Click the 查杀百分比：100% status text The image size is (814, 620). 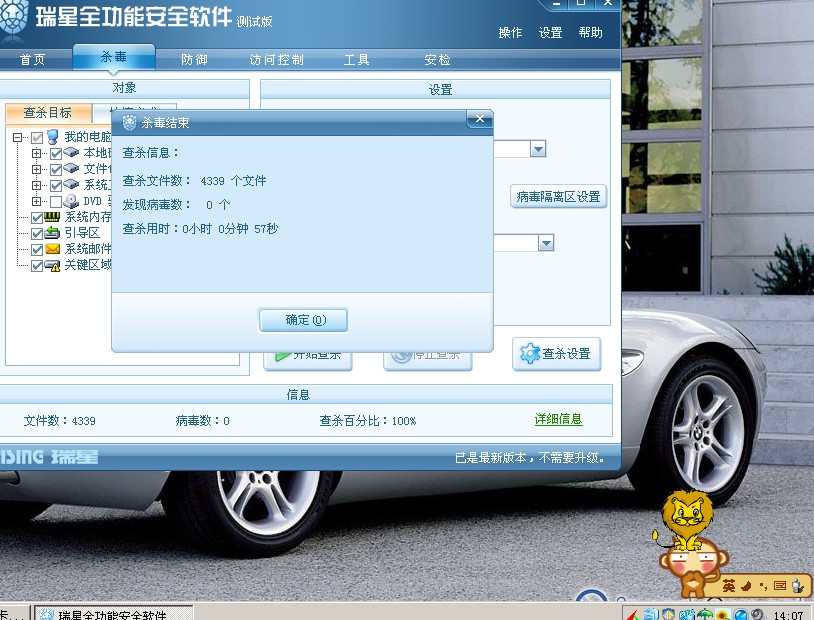[368, 421]
